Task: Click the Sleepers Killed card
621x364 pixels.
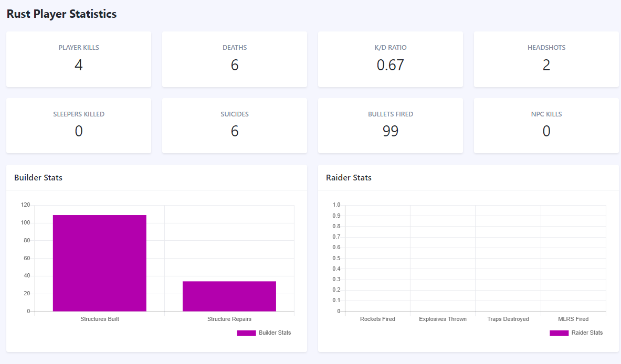Action: tap(78, 125)
